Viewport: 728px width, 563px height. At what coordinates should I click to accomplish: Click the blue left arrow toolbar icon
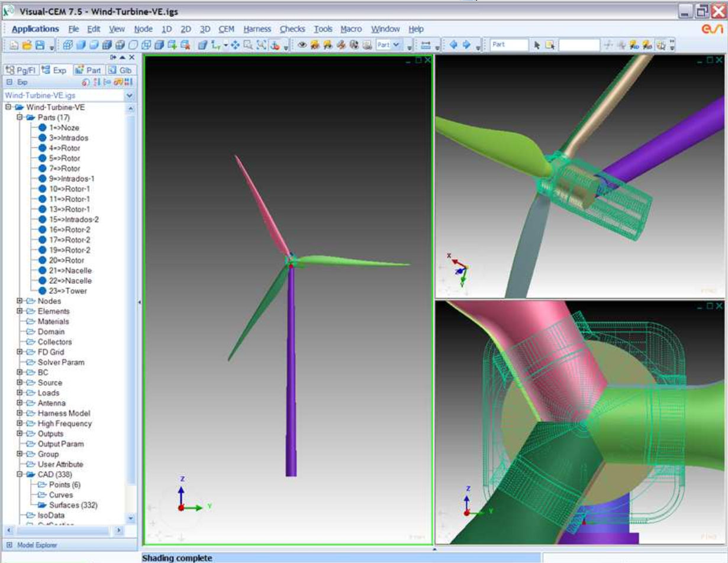(x=454, y=45)
